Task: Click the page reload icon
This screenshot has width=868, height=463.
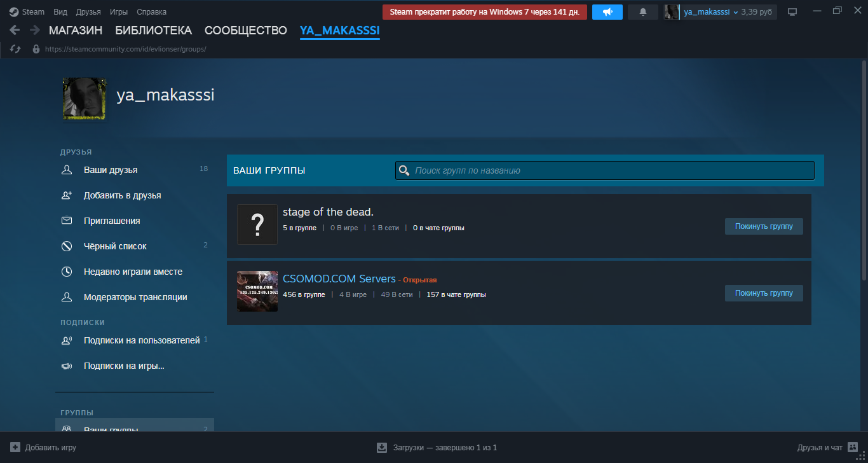Action: pyautogui.click(x=16, y=49)
